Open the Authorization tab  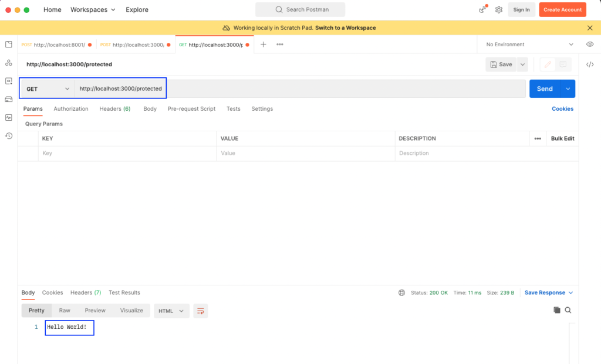point(71,108)
